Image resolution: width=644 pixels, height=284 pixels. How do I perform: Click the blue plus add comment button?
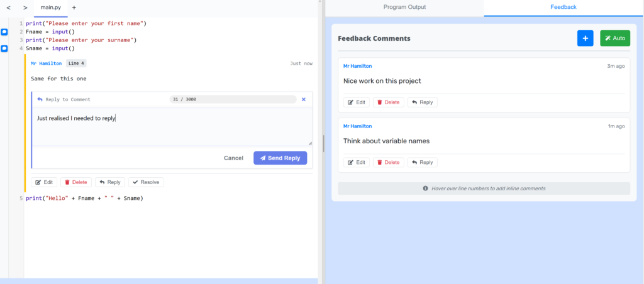click(x=585, y=38)
